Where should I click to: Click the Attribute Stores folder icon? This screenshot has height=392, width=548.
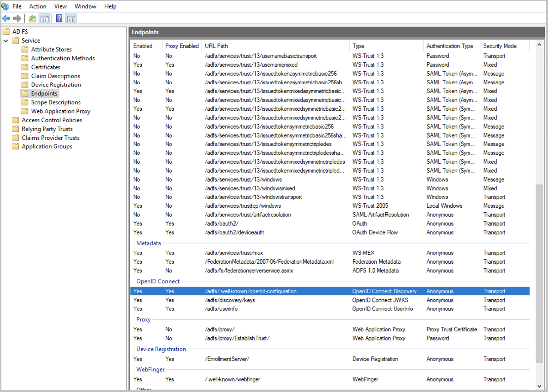(x=25, y=49)
